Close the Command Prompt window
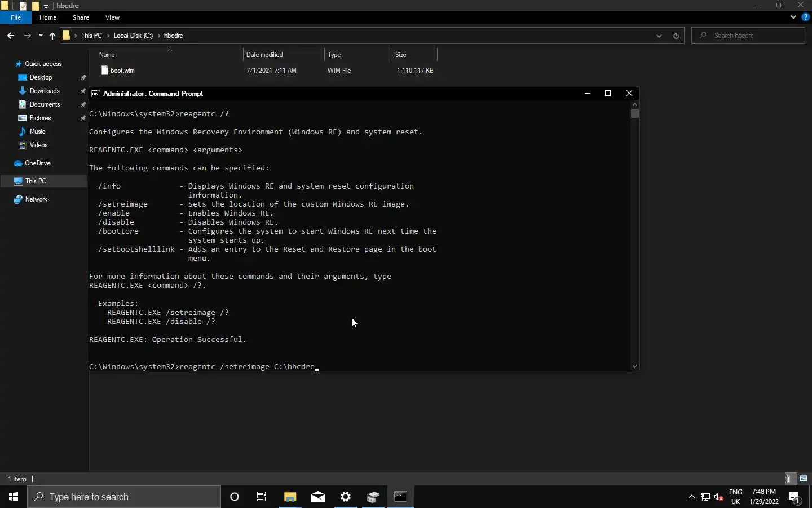The height and width of the screenshot is (508, 812). tap(629, 94)
